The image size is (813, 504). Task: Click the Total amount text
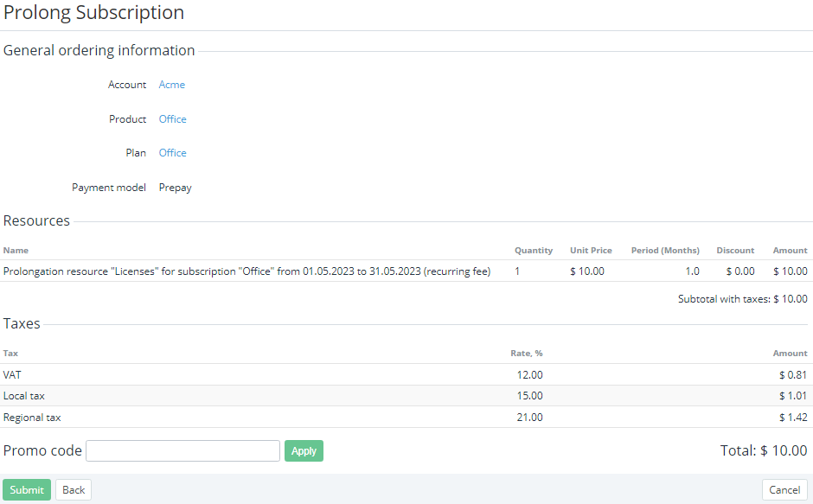pyautogui.click(x=763, y=450)
